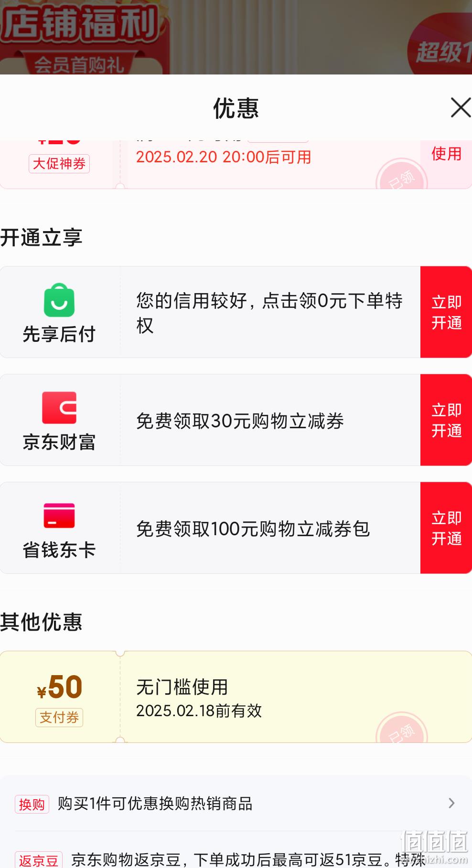
Task: Activate 先享后付 with 立即开通 button
Action: [446, 312]
